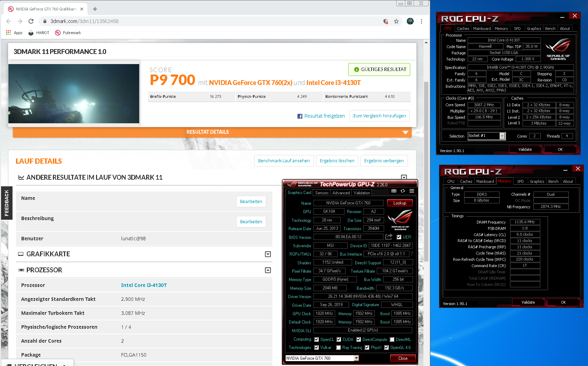Click the extension shield icon in address bar
This screenshot has width=588, height=366.
[x=386, y=21]
